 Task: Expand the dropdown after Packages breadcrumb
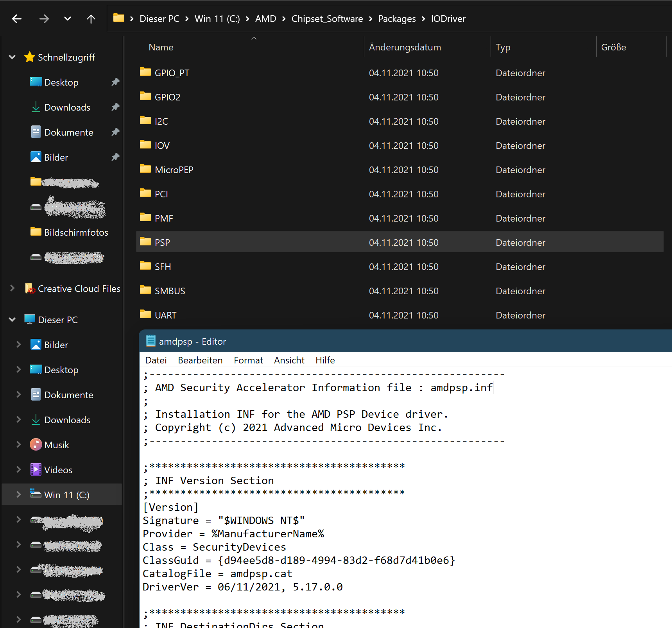pos(423,19)
